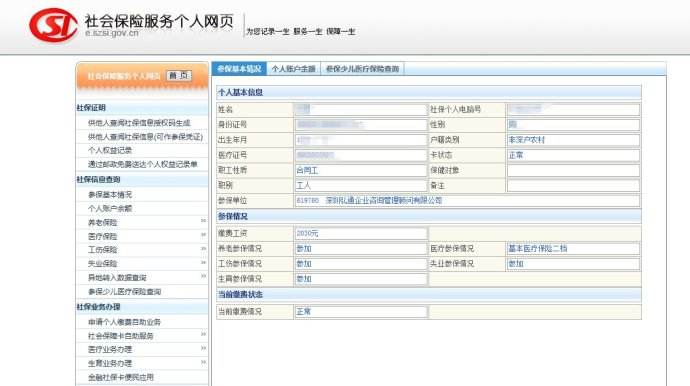Click the empty 备注 field
The width and height of the screenshot is (690, 386).
tap(573, 186)
